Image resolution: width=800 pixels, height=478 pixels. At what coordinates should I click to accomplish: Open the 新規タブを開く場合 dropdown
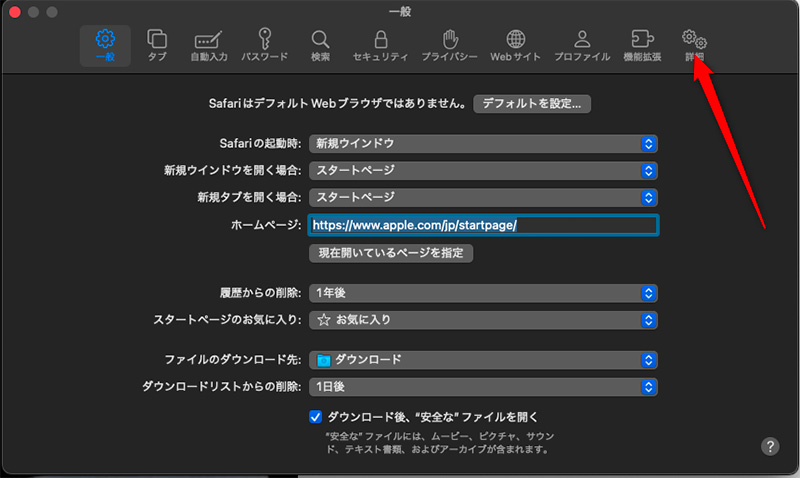483,197
